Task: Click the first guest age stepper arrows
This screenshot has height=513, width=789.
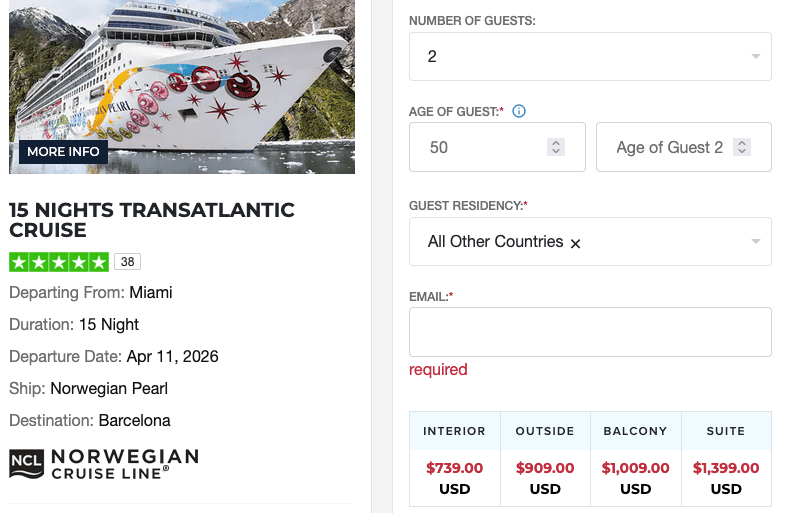Action: (556, 147)
